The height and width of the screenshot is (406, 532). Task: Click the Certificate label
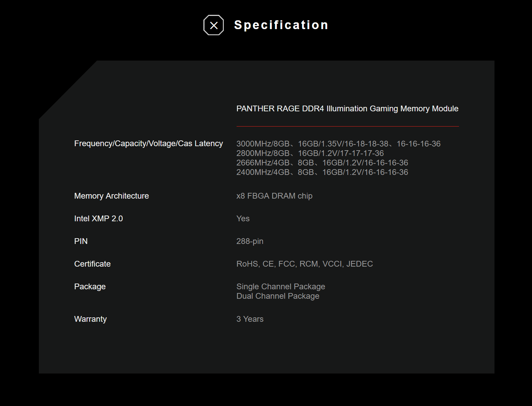coord(93,264)
